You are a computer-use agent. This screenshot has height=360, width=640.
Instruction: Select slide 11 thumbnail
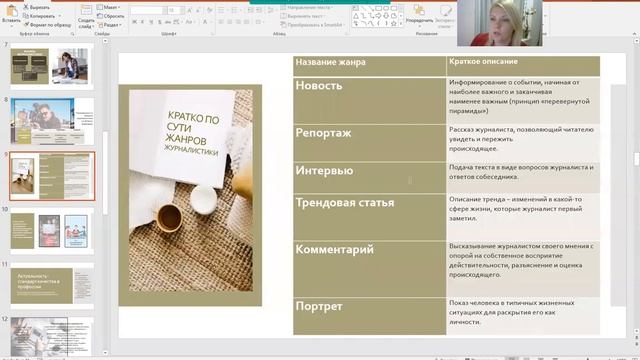point(52,286)
